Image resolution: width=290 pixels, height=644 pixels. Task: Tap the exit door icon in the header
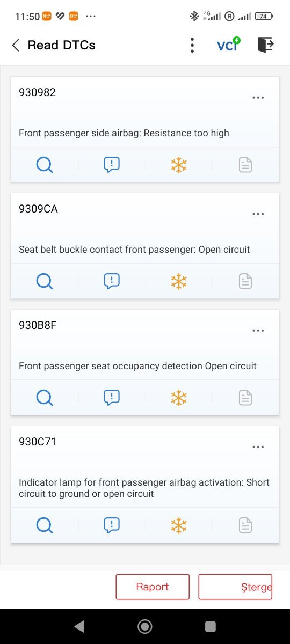[266, 45]
